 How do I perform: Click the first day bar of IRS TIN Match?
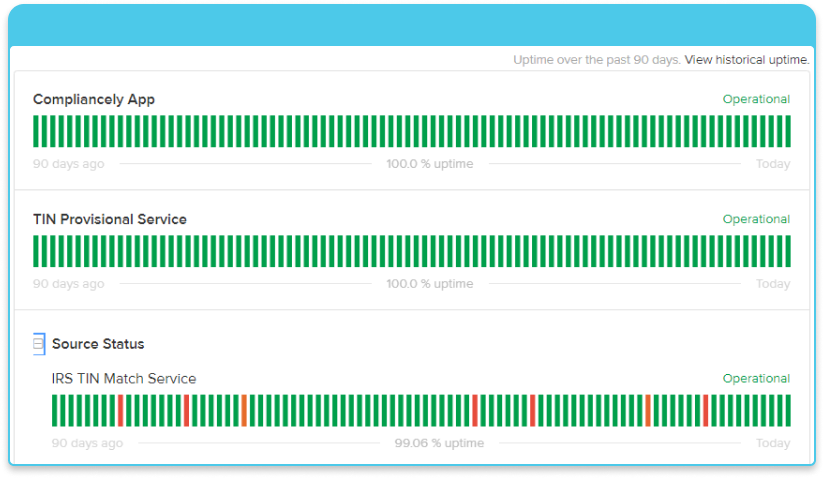click(x=55, y=410)
